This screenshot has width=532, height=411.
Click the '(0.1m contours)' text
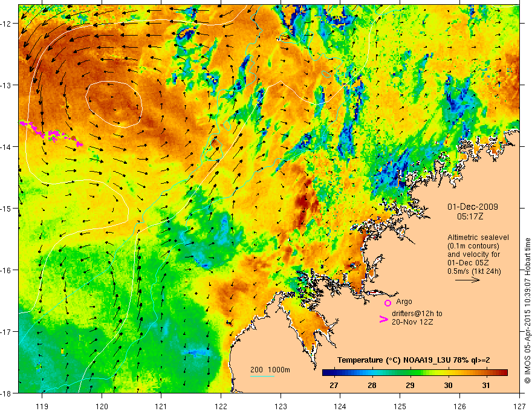[473, 246]
